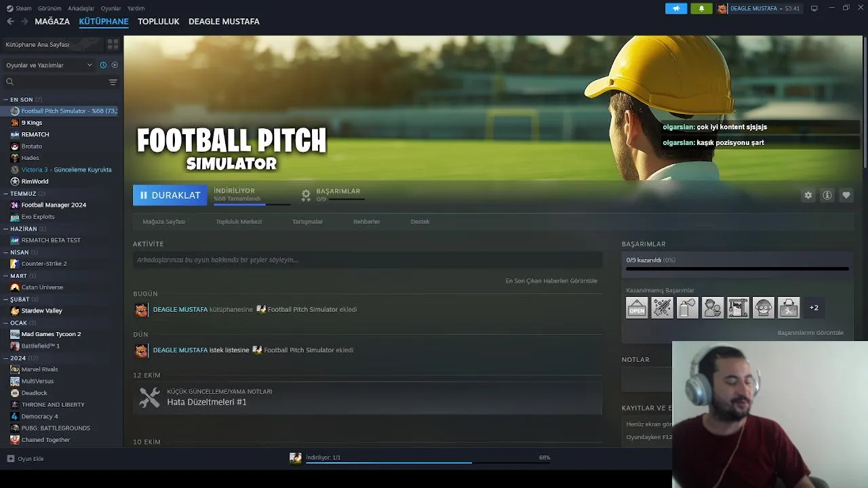
Task: Click En Son Çıkan Haberleri Görüntüle
Action: [551, 281]
